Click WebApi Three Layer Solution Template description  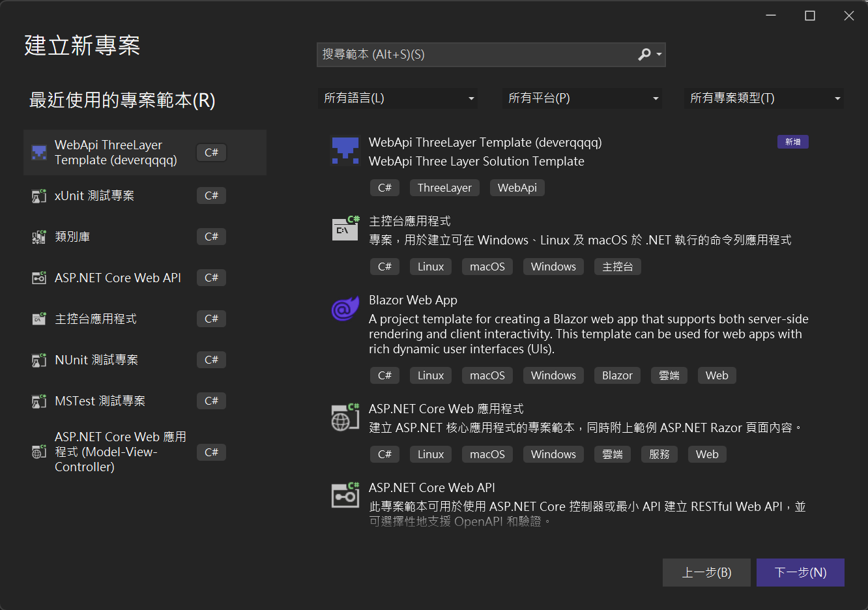pyautogui.click(x=476, y=161)
